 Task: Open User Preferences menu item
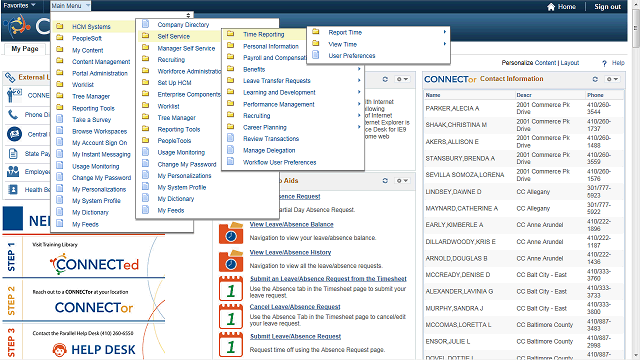tap(351, 56)
